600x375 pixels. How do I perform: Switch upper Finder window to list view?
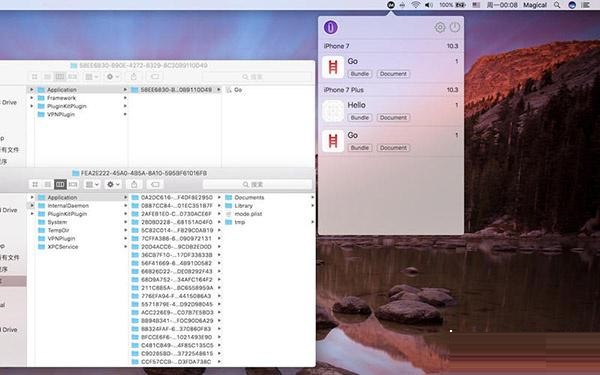[x=47, y=77]
